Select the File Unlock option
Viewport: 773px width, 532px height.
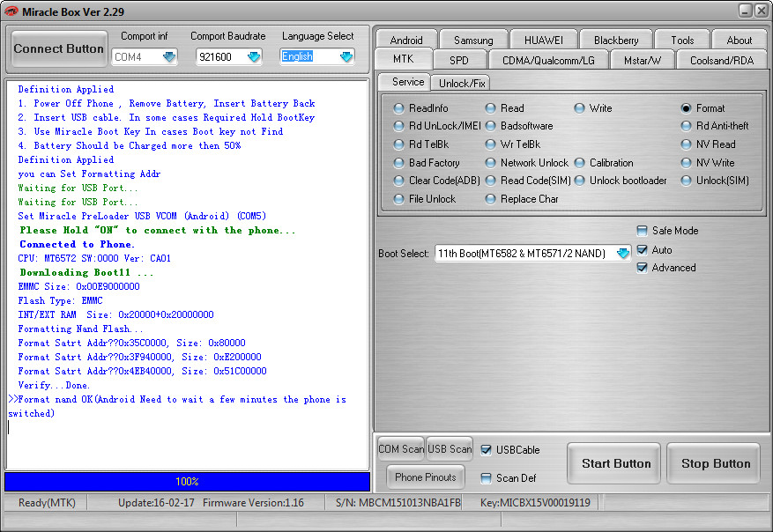[x=426, y=199]
